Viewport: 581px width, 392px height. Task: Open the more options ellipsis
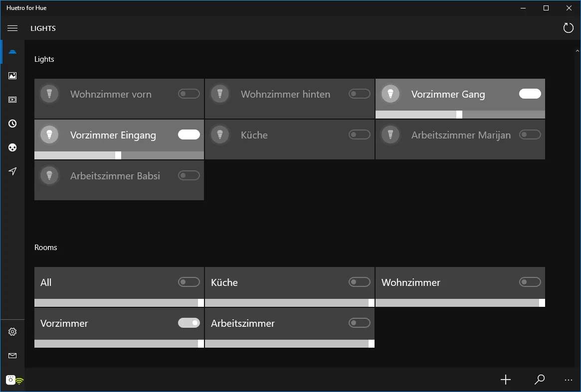(x=569, y=380)
